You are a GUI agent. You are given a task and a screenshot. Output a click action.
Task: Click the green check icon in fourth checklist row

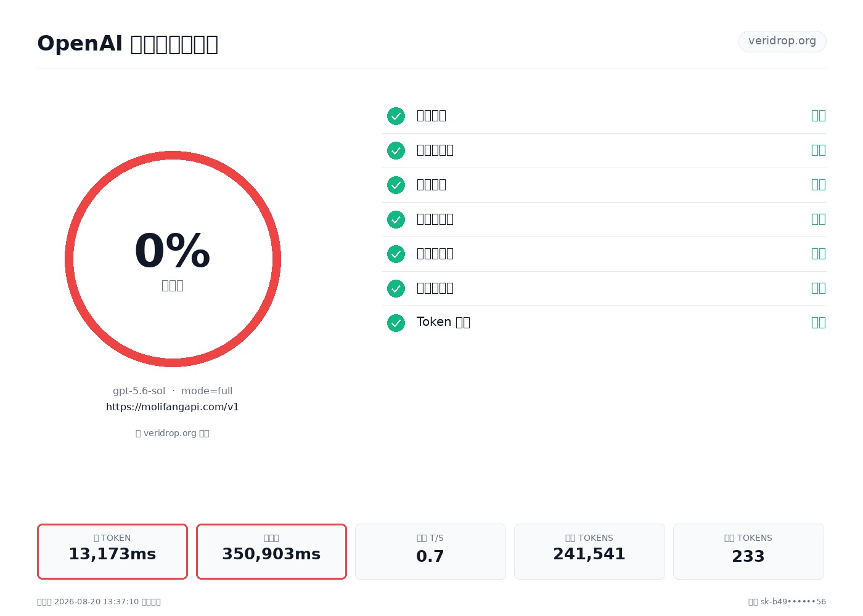396,219
